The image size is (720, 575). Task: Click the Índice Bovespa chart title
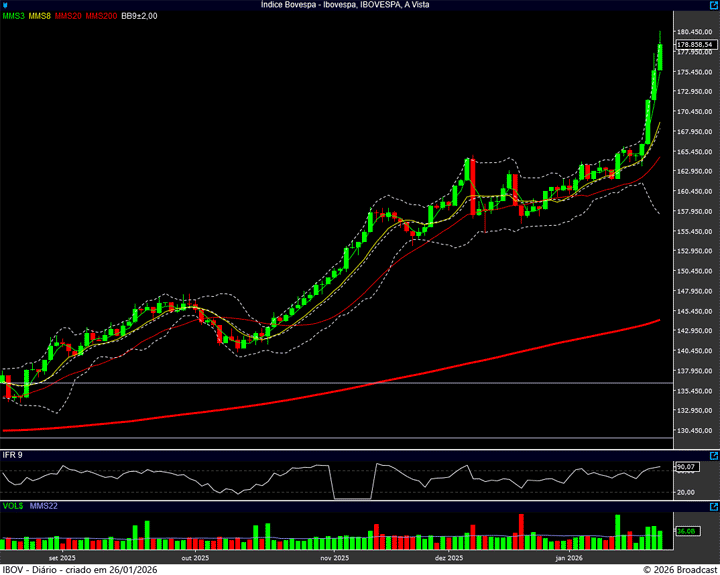pyautogui.click(x=359, y=5)
